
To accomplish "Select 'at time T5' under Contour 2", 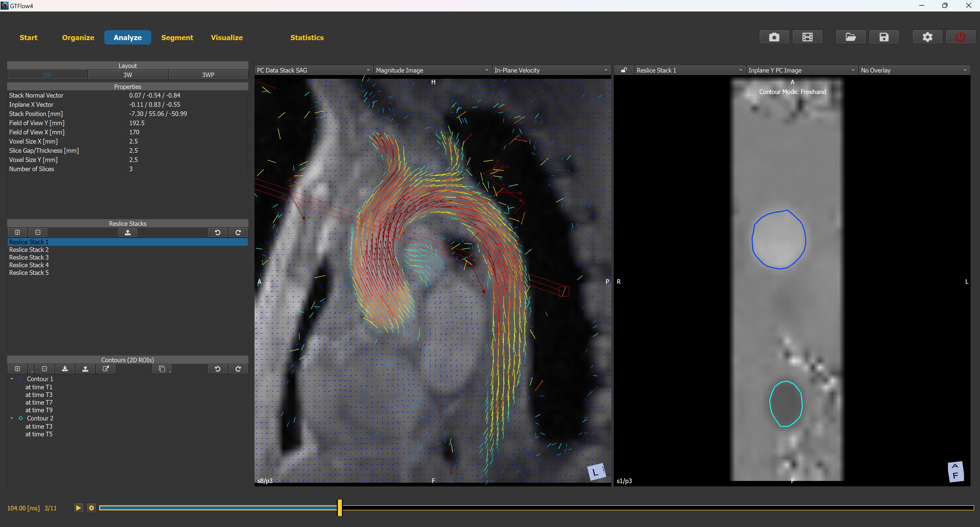I will pyautogui.click(x=39, y=434).
